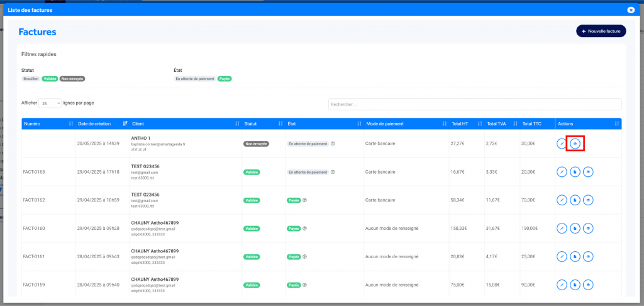Open document icon for invoice FACT-0162
This screenshot has width=644, height=306.
click(575, 200)
